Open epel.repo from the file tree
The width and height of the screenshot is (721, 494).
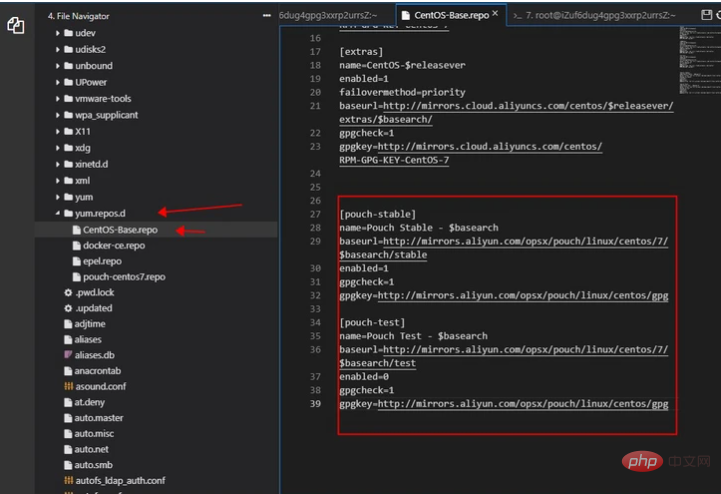pos(103,260)
